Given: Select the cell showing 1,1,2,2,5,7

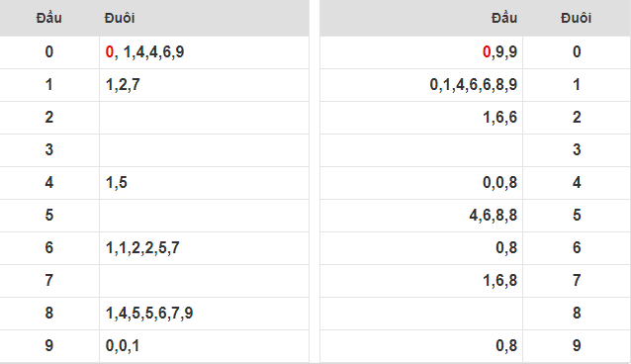Looking at the screenshot, I should coord(204,248).
